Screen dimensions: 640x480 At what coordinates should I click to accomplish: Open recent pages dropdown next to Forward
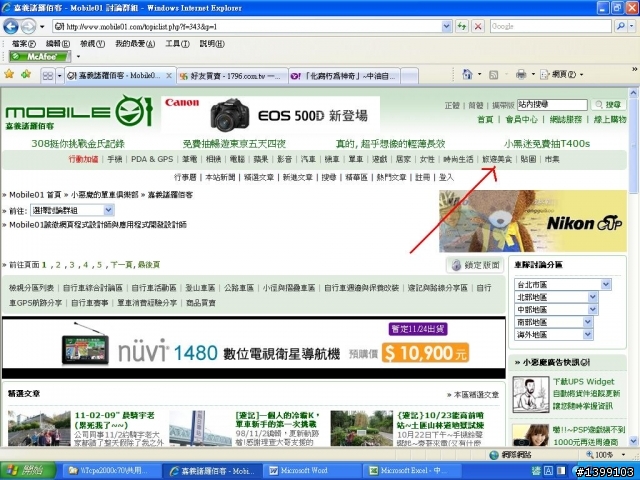(x=42, y=27)
